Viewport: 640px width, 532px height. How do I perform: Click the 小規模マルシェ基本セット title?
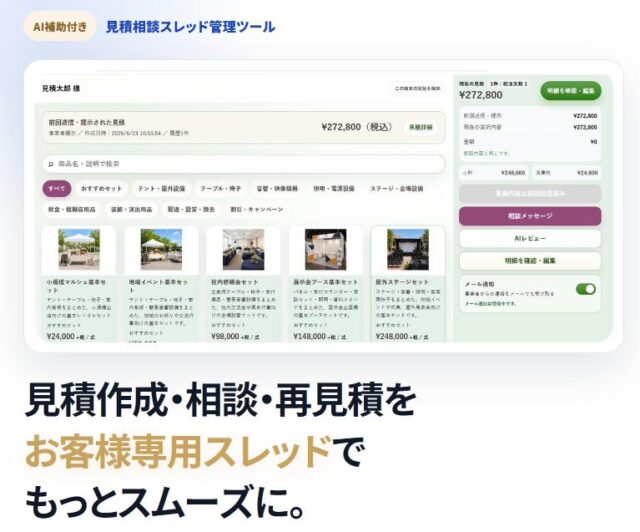[x=76, y=286]
